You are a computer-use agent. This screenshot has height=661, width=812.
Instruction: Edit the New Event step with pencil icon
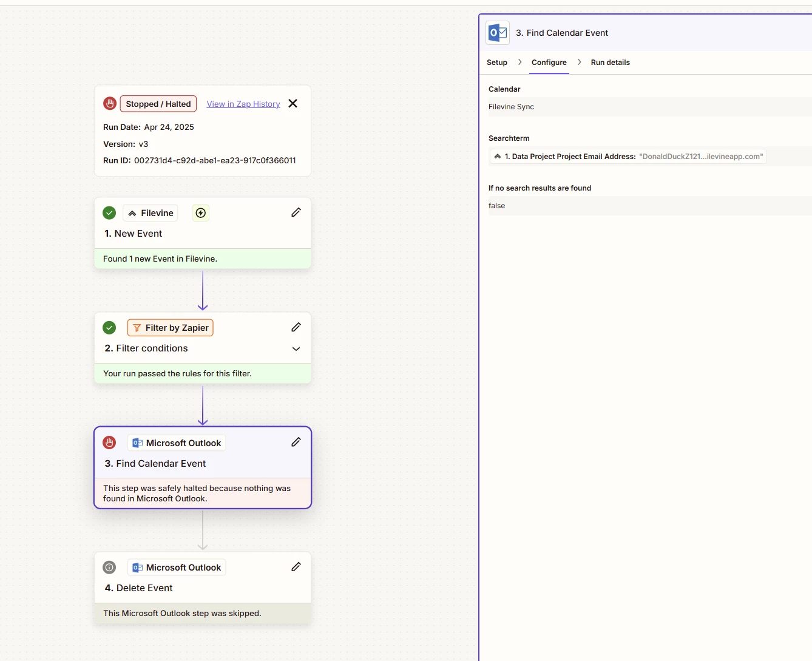tap(296, 212)
